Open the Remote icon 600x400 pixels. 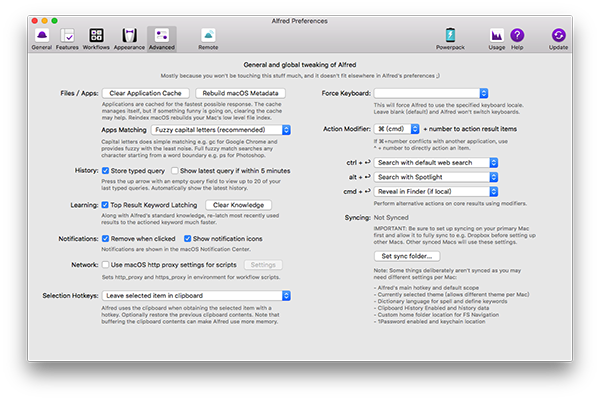tap(208, 36)
